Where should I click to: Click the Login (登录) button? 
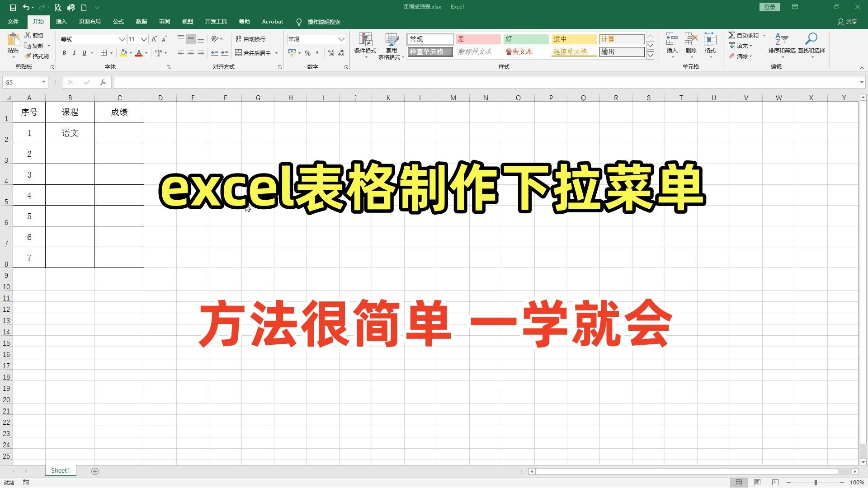click(769, 7)
